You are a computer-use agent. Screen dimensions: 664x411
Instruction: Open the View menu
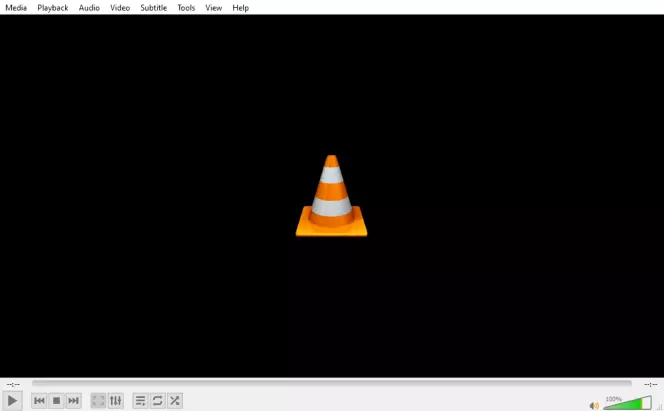pyautogui.click(x=213, y=8)
